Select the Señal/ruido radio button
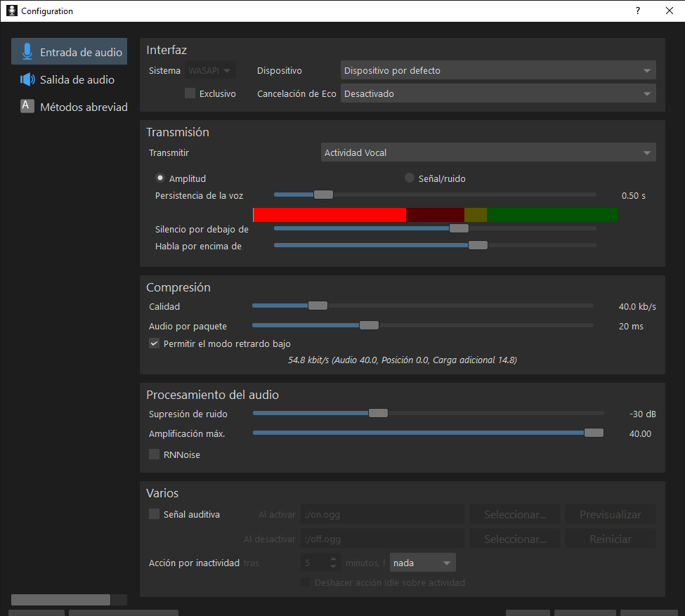Image resolution: width=685 pixels, height=616 pixels. pos(410,178)
